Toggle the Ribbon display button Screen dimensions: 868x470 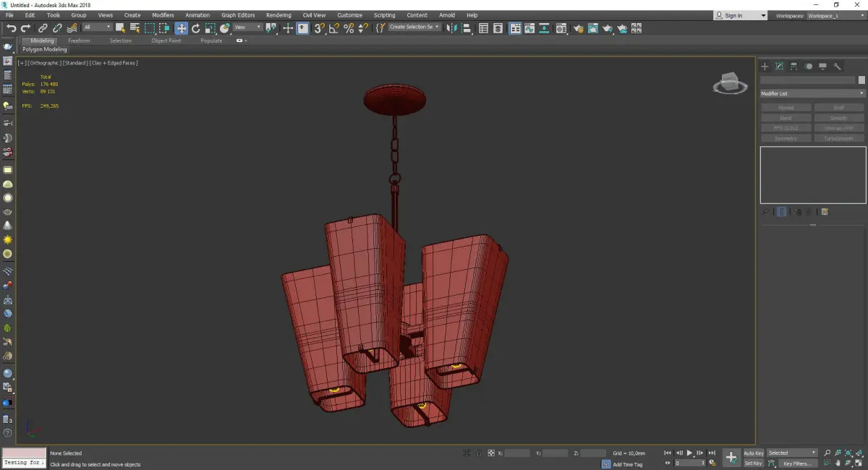tap(516, 28)
